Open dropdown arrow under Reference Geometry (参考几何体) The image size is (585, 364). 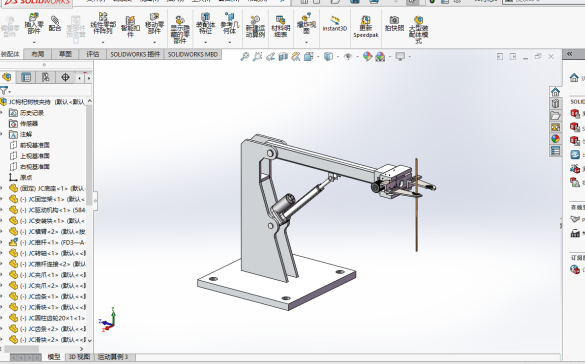point(229,42)
